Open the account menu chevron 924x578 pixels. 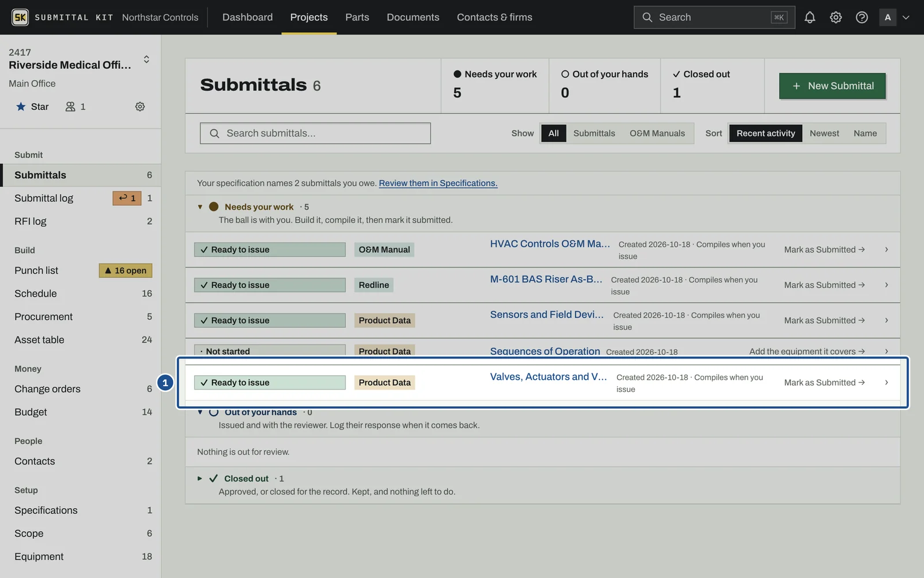pos(906,17)
